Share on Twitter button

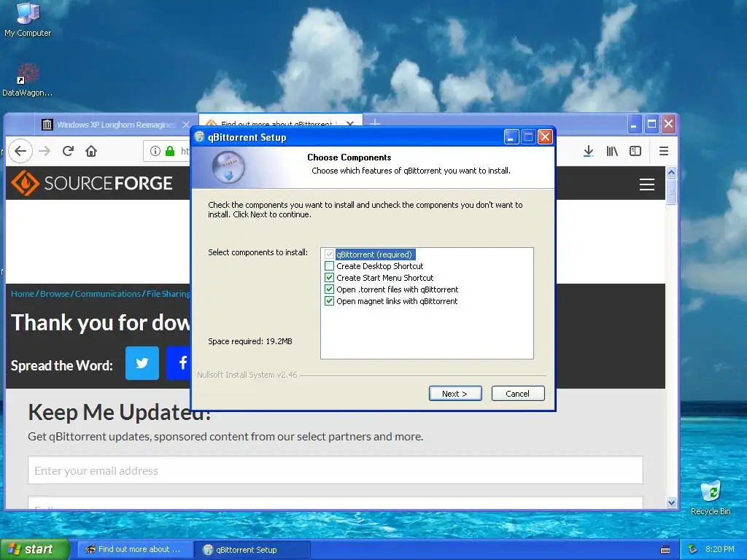tap(142, 363)
